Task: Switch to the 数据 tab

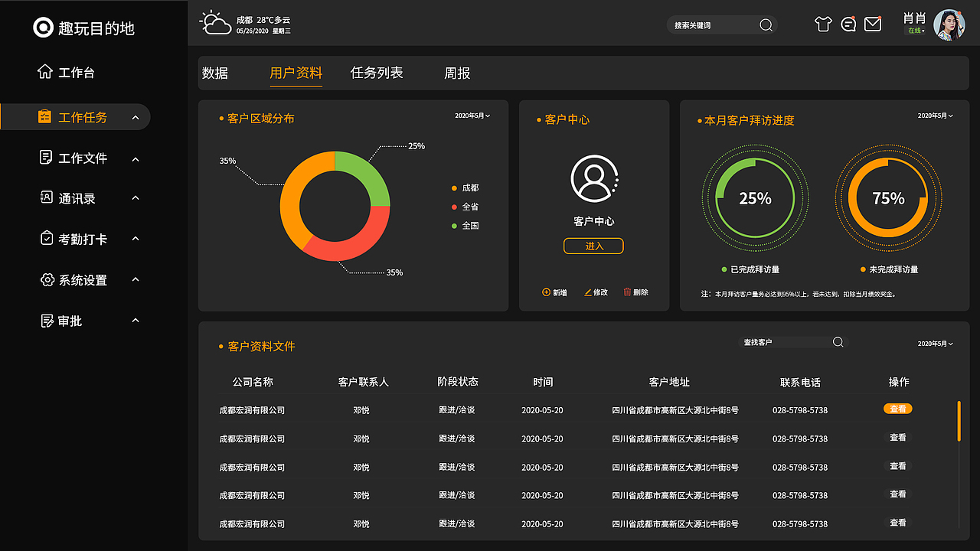Action: [x=215, y=73]
